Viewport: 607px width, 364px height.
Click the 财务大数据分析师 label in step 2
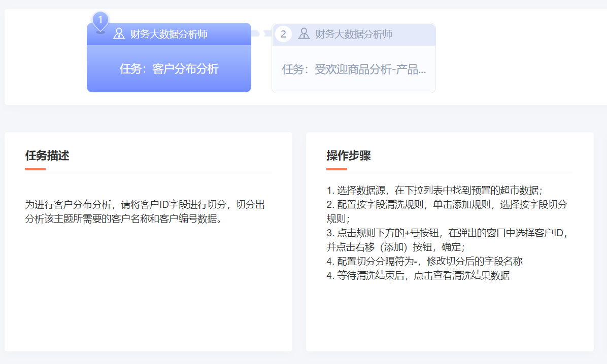point(354,34)
